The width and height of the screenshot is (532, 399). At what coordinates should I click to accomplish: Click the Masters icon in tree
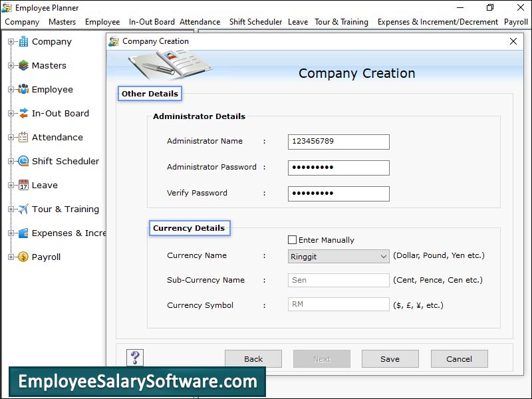pos(23,66)
